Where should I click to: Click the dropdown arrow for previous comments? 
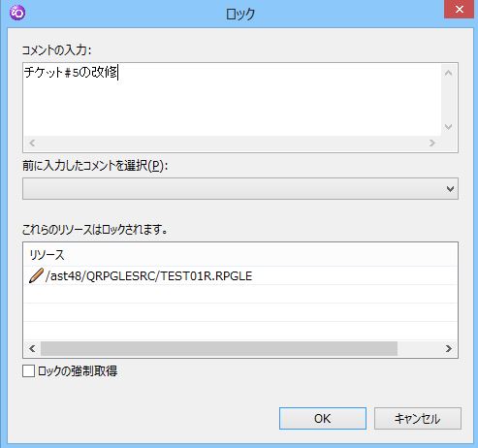[x=450, y=189]
